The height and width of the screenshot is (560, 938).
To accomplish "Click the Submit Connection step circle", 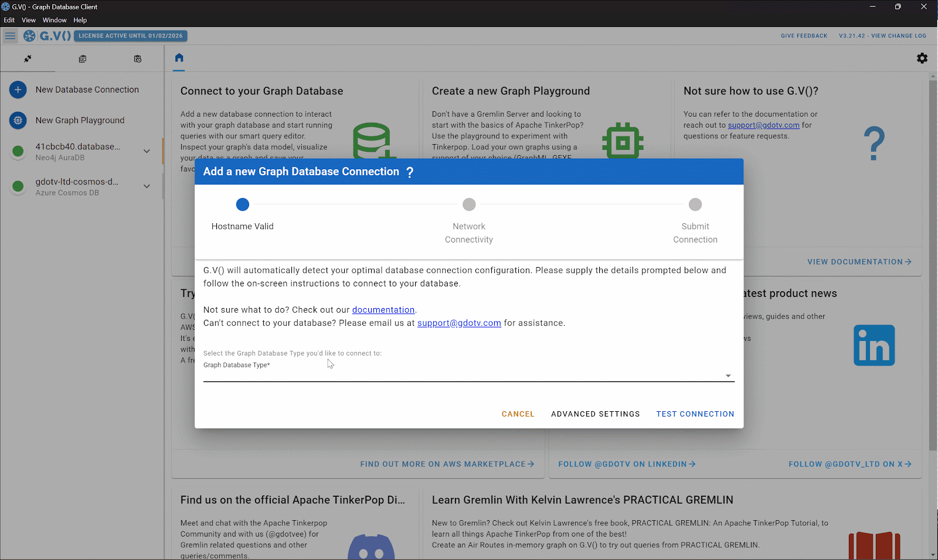I will pos(695,204).
